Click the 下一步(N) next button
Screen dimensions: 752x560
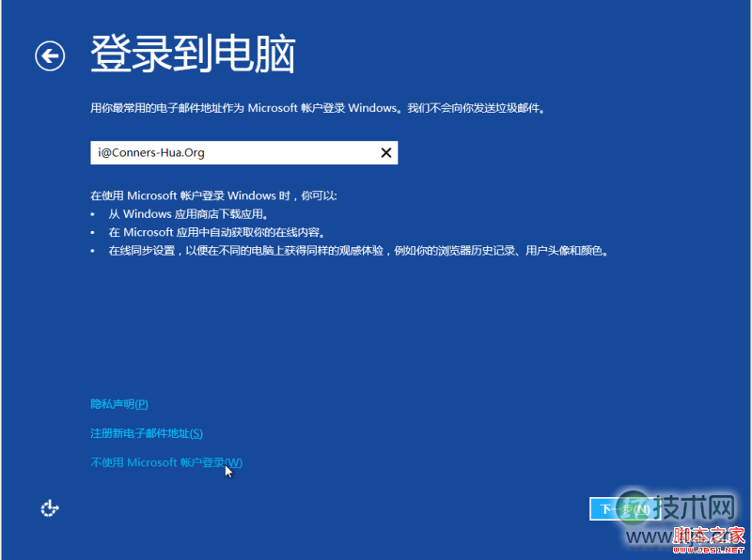(625, 508)
